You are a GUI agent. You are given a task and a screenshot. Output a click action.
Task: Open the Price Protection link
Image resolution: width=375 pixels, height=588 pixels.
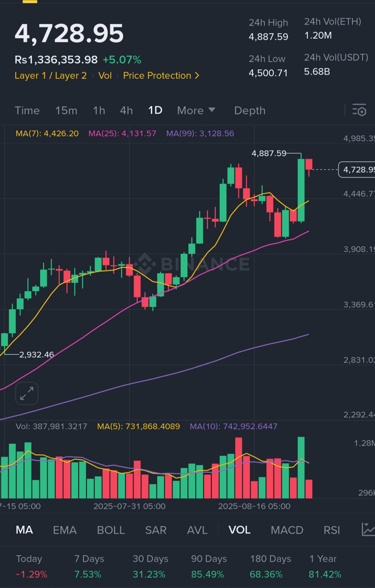tap(157, 76)
